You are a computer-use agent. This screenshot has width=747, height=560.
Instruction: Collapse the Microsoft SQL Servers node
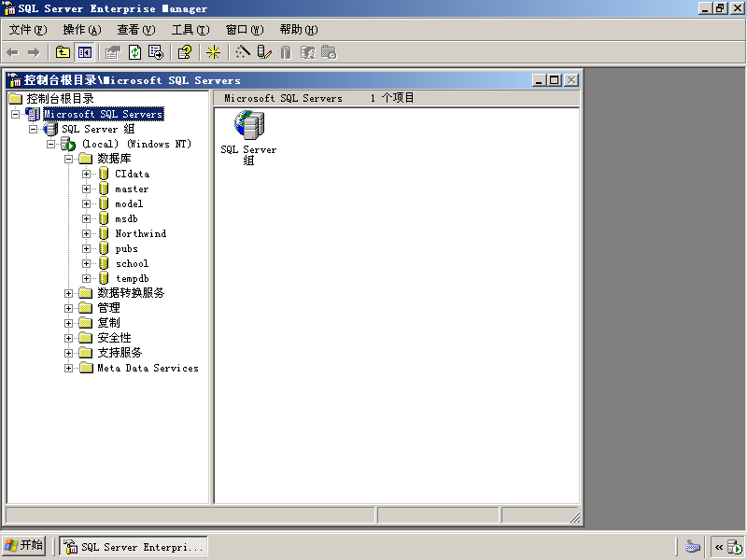pos(16,114)
